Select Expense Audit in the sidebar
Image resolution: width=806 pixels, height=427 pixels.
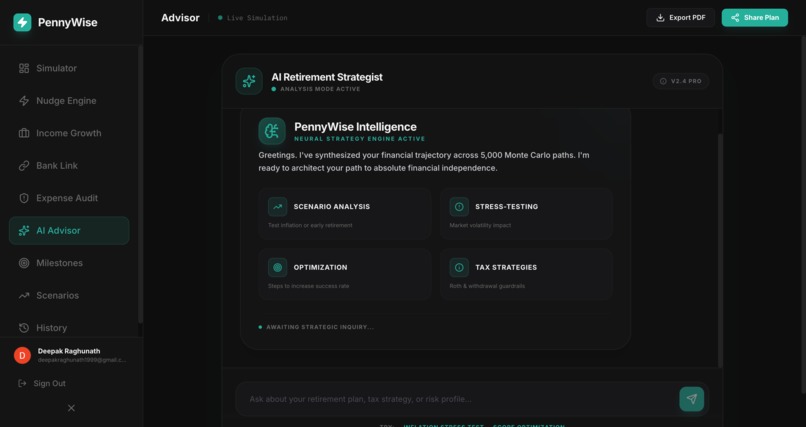69,198
